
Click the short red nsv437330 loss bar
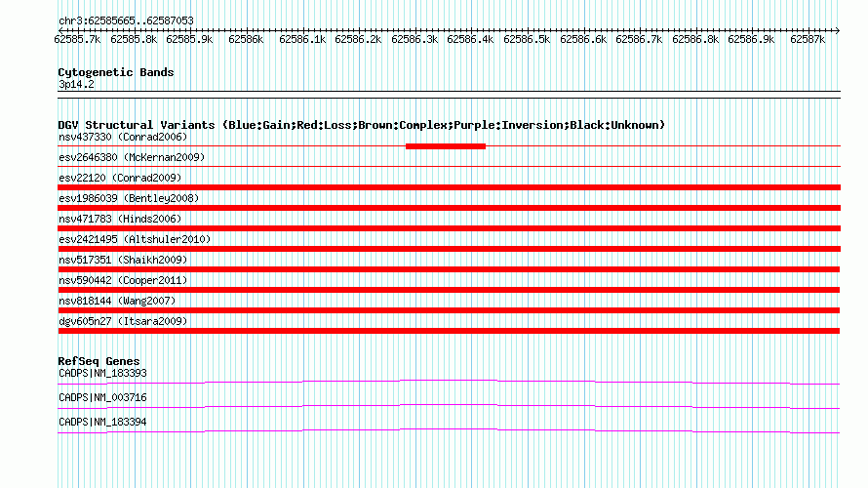446,146
